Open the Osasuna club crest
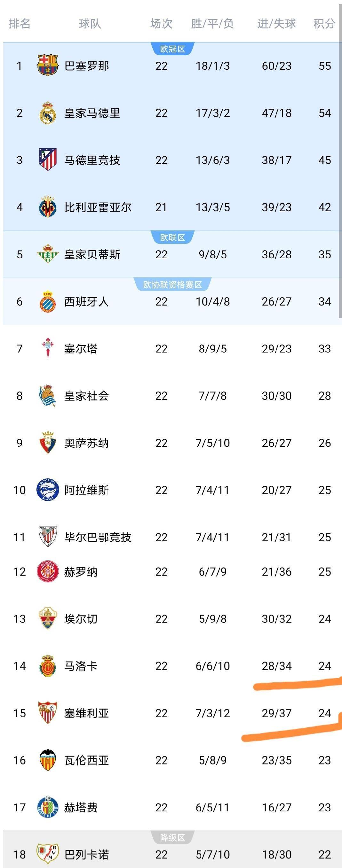Screen dimensions: 342x868 [48, 443]
